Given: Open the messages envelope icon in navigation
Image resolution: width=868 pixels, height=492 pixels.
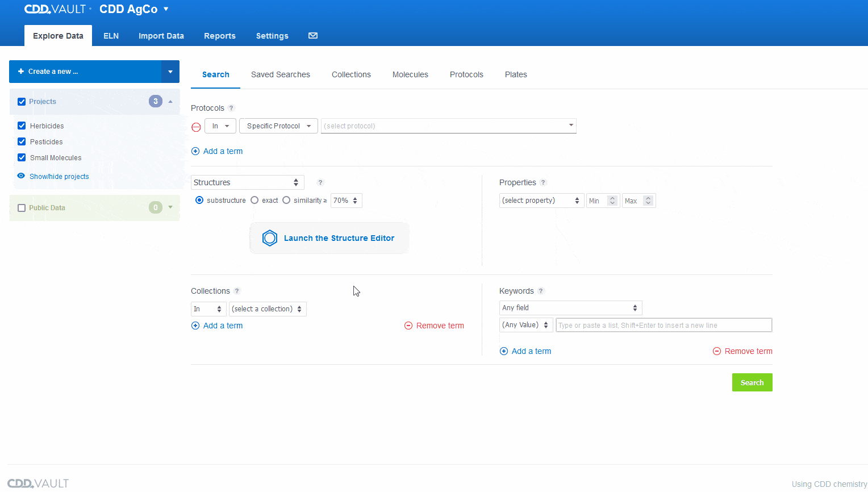Looking at the screenshot, I should click(x=312, y=35).
